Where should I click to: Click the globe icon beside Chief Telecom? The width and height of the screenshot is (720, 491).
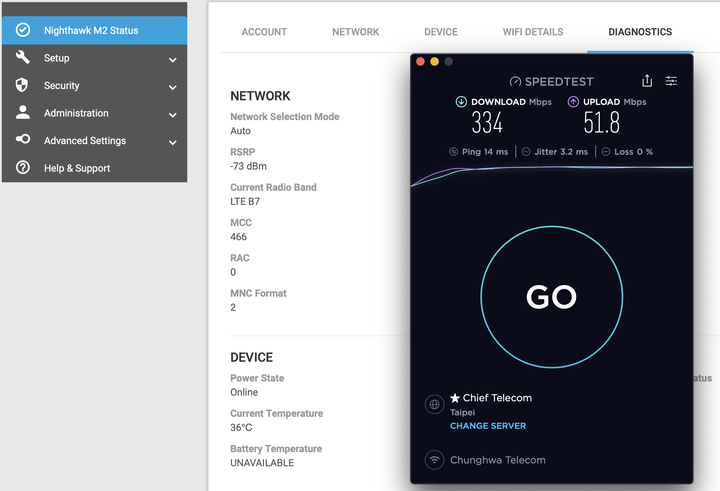(434, 405)
